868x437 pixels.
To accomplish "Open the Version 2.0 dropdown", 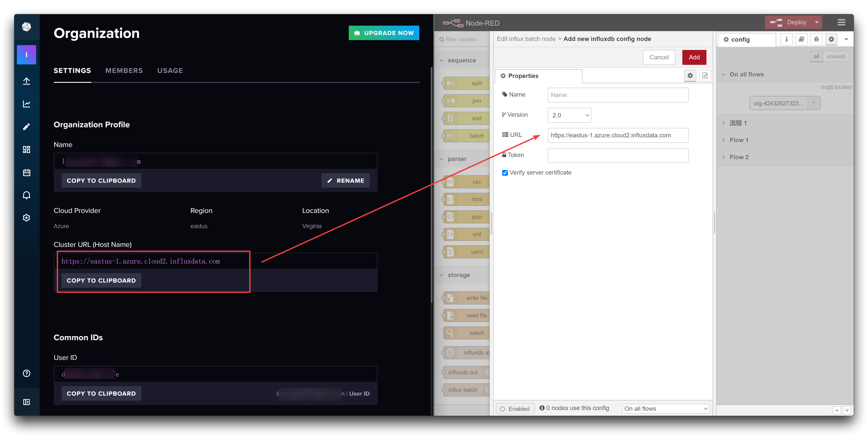I will tap(569, 115).
